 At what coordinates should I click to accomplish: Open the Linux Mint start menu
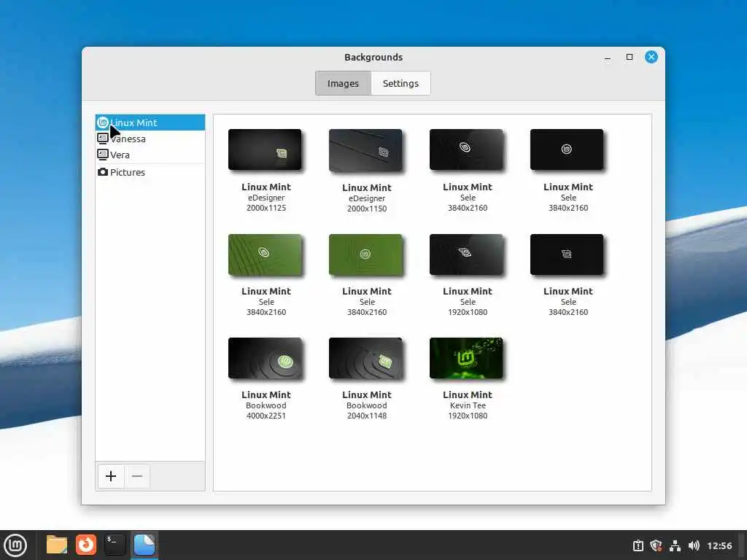15,545
